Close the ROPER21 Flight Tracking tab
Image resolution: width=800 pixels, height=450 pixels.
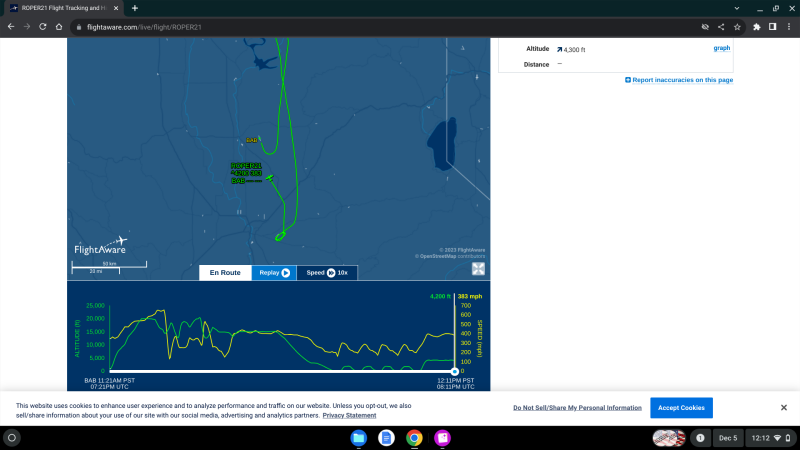point(116,8)
